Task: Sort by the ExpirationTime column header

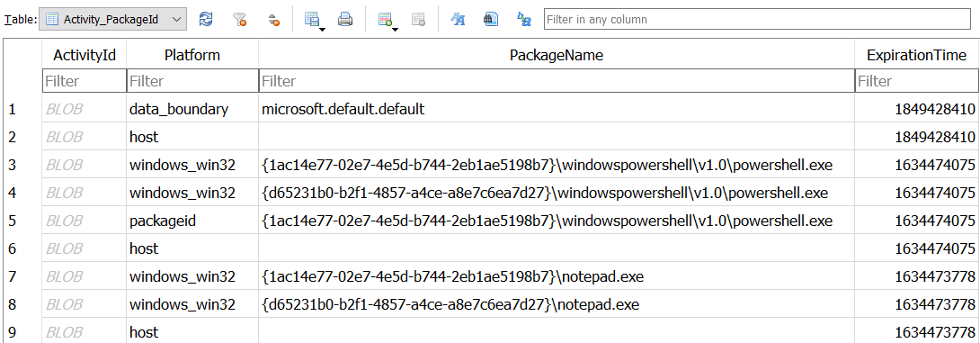Action: pyautogui.click(x=917, y=55)
